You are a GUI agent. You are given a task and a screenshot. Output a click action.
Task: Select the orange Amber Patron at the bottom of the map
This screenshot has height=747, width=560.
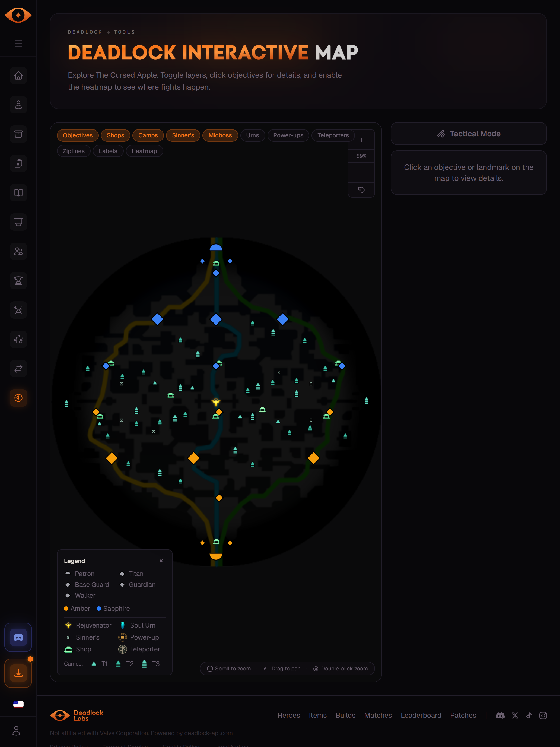coord(216,556)
